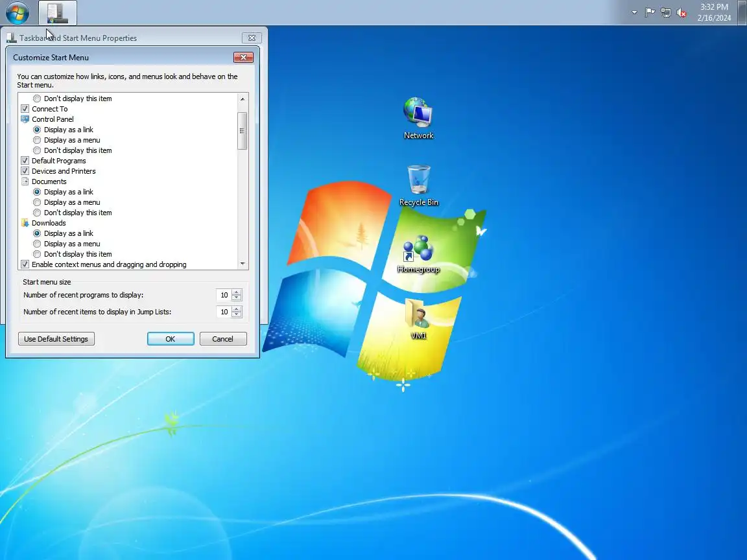Click the Documents group icon
The width and height of the screenshot is (747, 560).
(x=25, y=181)
